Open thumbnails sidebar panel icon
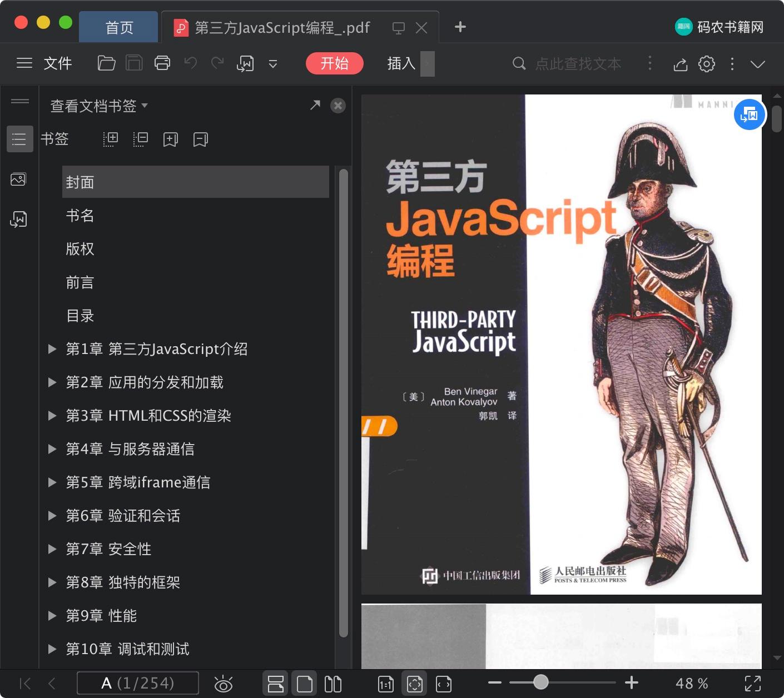This screenshot has height=698, width=784. pos(18,180)
